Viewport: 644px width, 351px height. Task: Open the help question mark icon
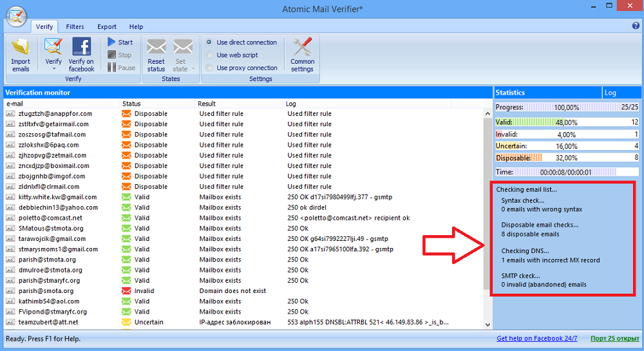(x=636, y=26)
